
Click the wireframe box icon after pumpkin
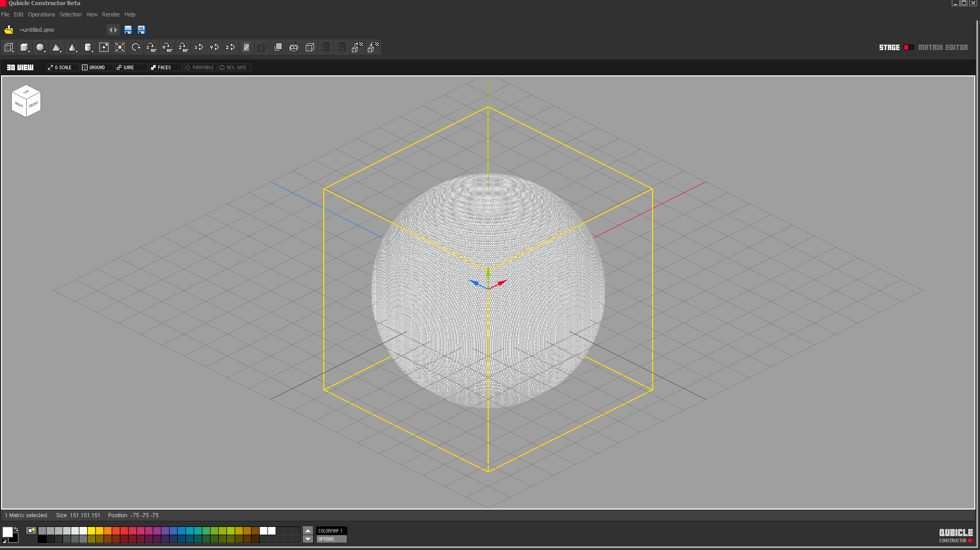(x=310, y=48)
